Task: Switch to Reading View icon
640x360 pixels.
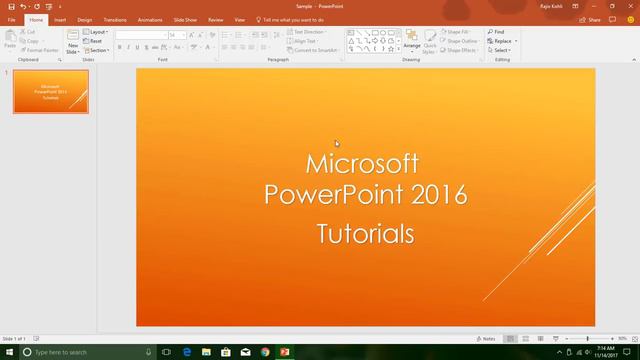Action: (540, 339)
